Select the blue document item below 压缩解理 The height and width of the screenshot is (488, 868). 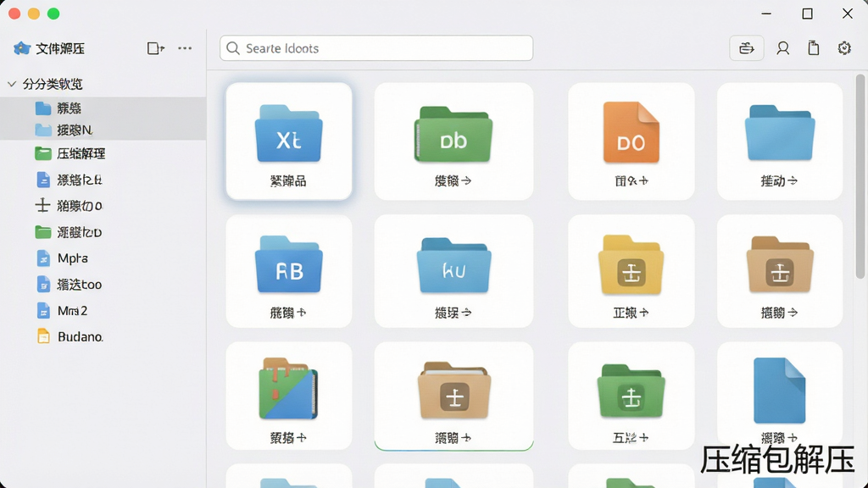pyautogui.click(x=69, y=180)
